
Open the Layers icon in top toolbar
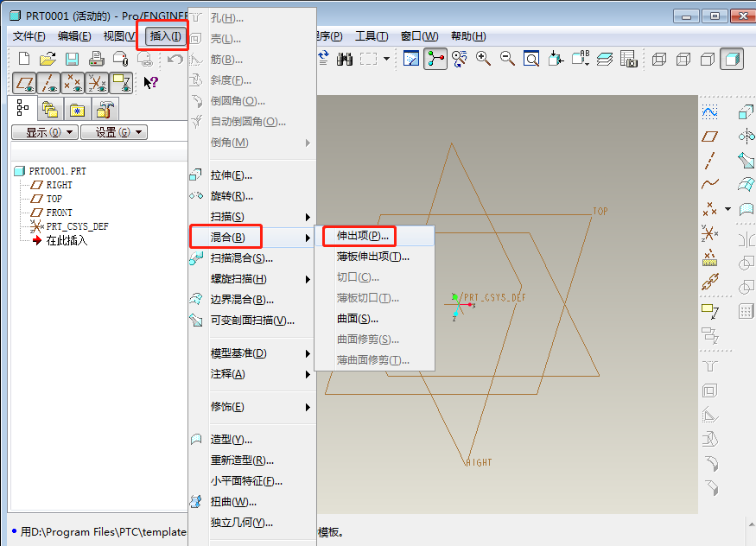(602, 59)
